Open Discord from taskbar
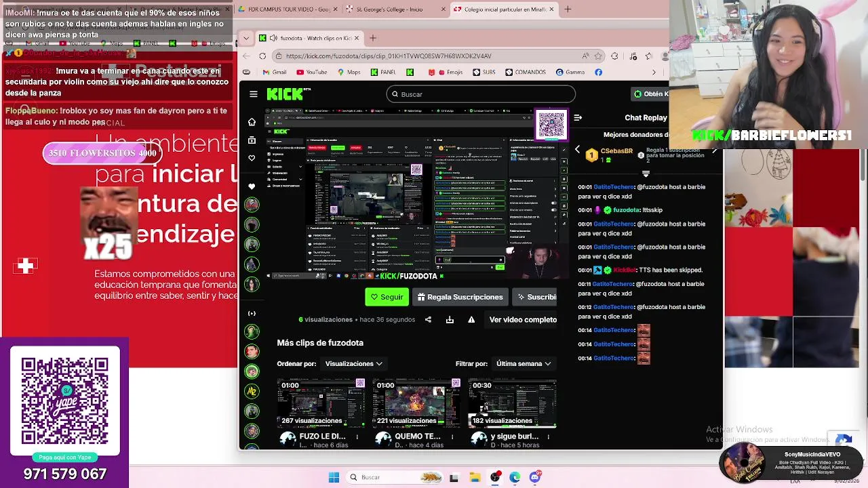This screenshot has height=488, width=868. (535, 477)
